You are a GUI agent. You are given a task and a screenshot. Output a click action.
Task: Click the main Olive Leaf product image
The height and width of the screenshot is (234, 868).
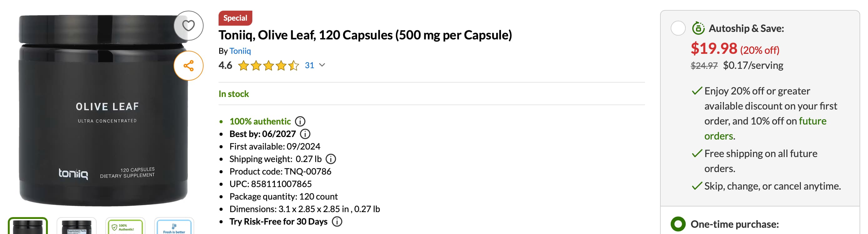coord(103,111)
